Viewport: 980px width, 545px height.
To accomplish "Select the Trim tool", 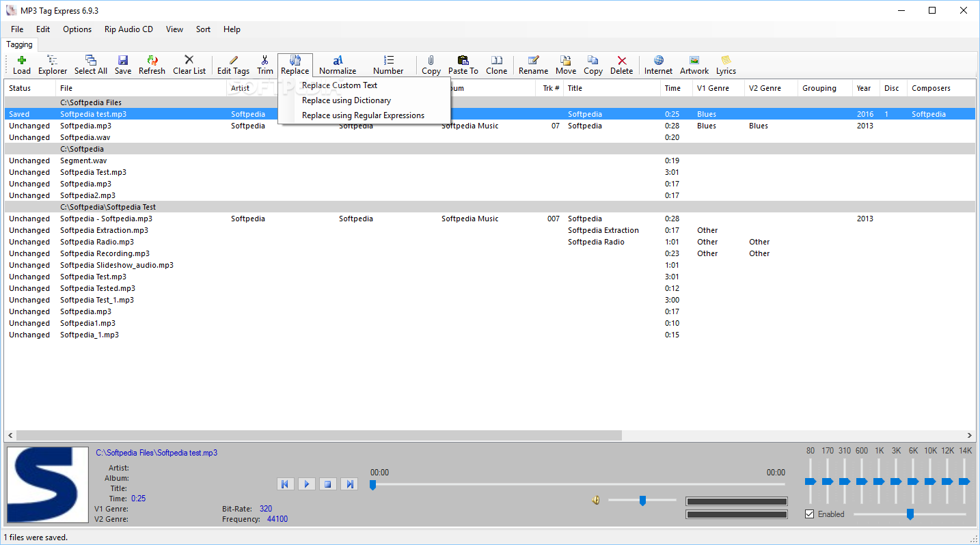I will [265, 66].
